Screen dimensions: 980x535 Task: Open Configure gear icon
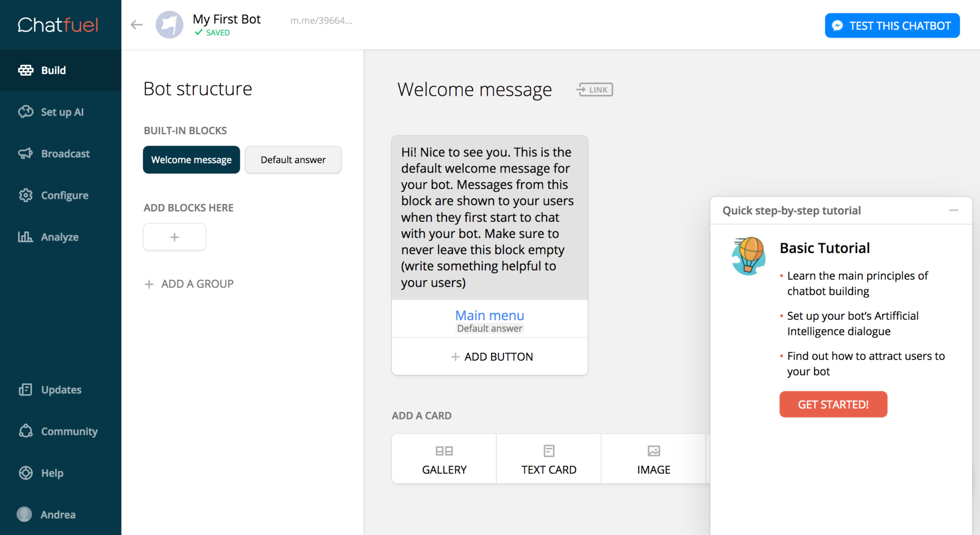click(x=26, y=195)
